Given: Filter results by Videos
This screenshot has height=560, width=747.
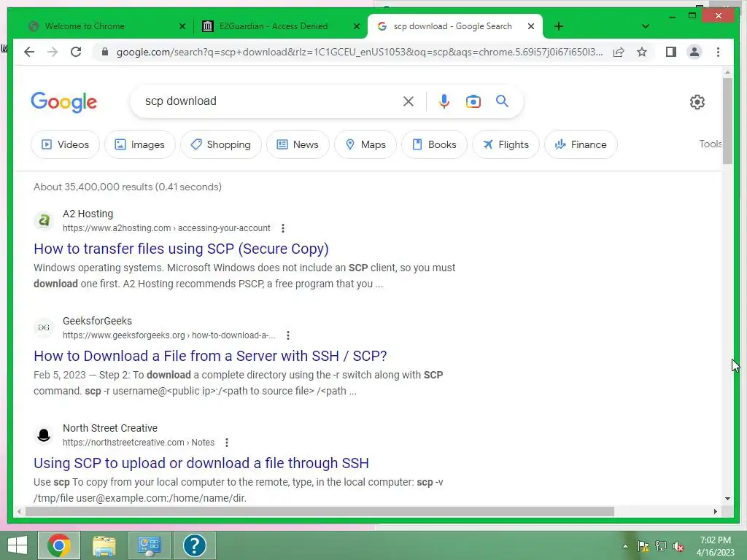Looking at the screenshot, I should pos(65,144).
